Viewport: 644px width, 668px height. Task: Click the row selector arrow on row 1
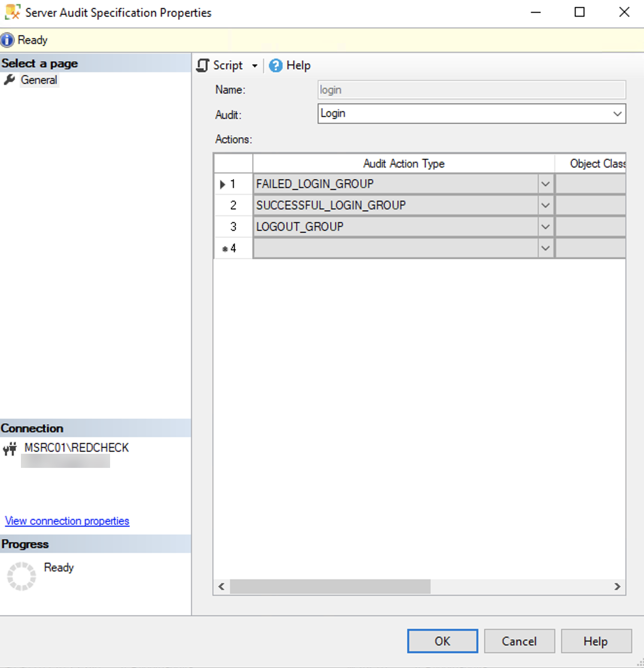point(223,185)
